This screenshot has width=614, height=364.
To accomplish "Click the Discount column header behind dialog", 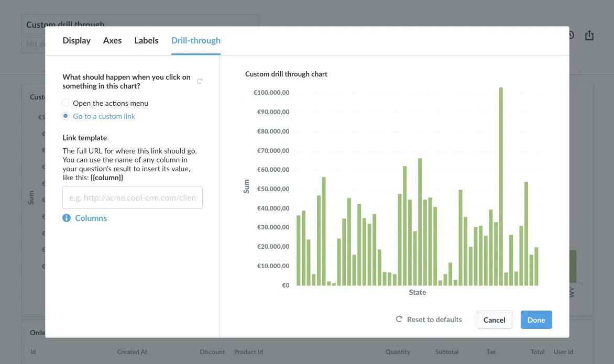I will click(x=212, y=352).
